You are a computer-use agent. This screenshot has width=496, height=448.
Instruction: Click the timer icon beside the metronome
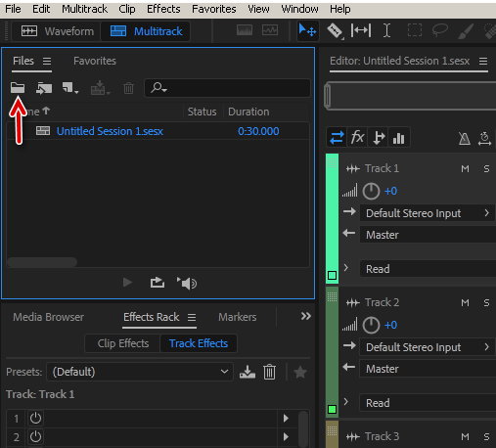pos(484,138)
